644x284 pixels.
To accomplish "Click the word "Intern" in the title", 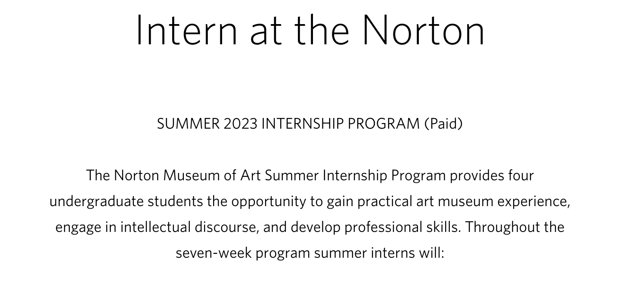I will click(186, 30).
